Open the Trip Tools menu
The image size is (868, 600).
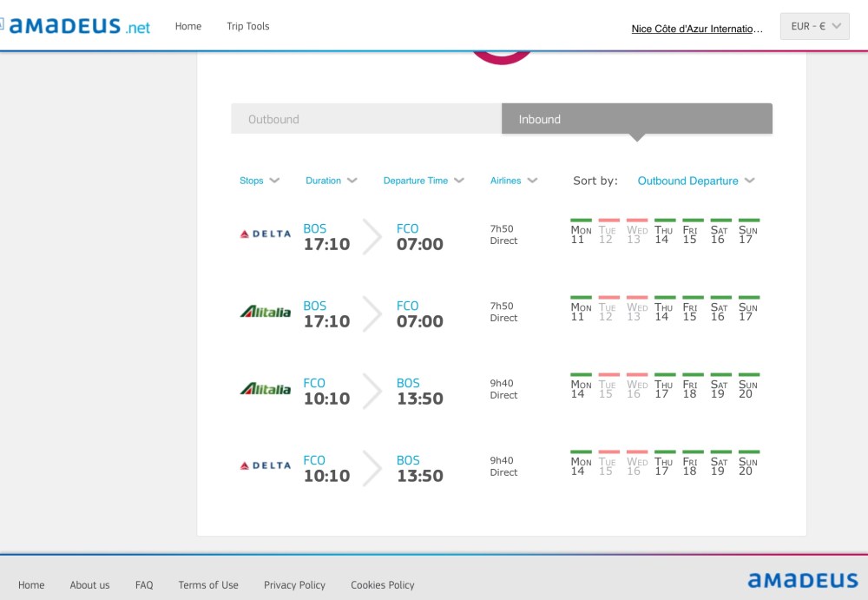(x=248, y=26)
